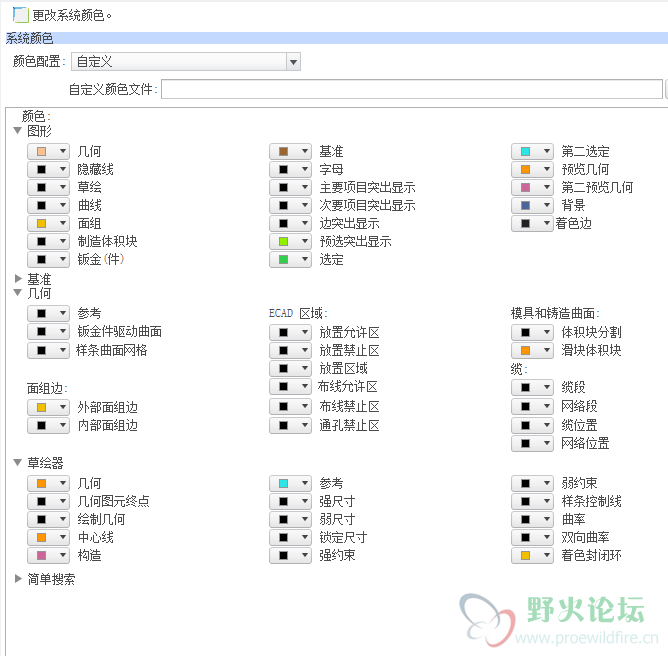Change 次要项目突出显示 color

tap(291, 205)
